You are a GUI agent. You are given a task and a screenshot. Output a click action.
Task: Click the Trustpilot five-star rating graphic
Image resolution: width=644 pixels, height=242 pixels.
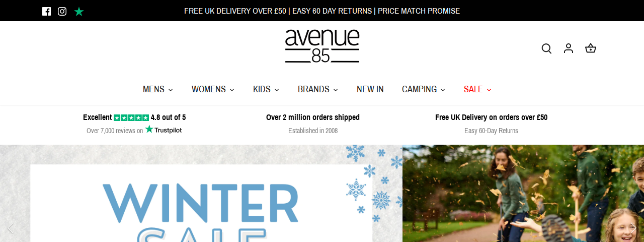131,117
